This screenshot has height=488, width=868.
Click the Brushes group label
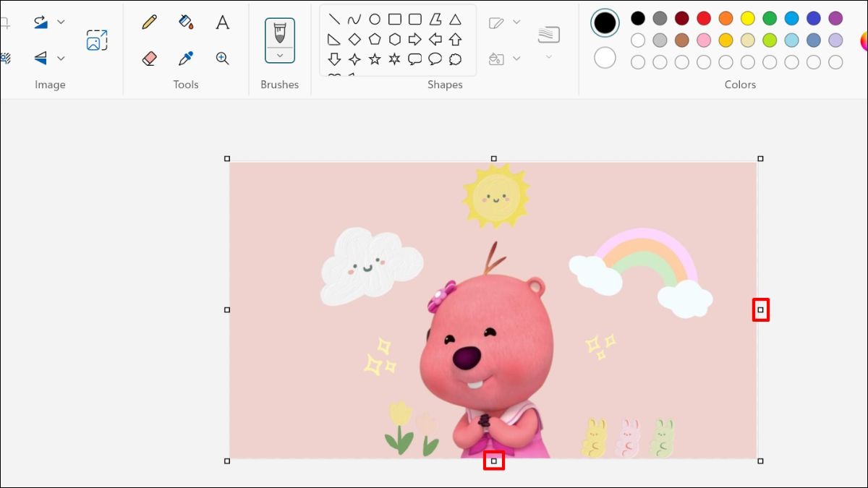280,85
